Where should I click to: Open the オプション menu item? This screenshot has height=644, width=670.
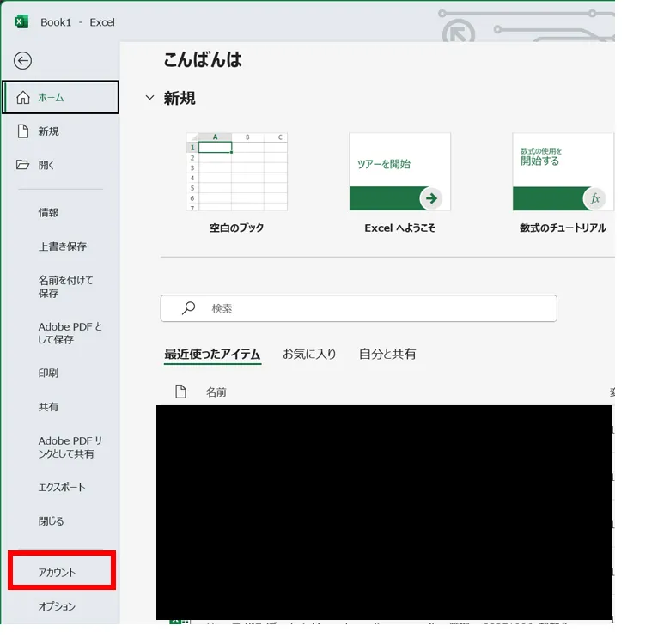tap(58, 606)
